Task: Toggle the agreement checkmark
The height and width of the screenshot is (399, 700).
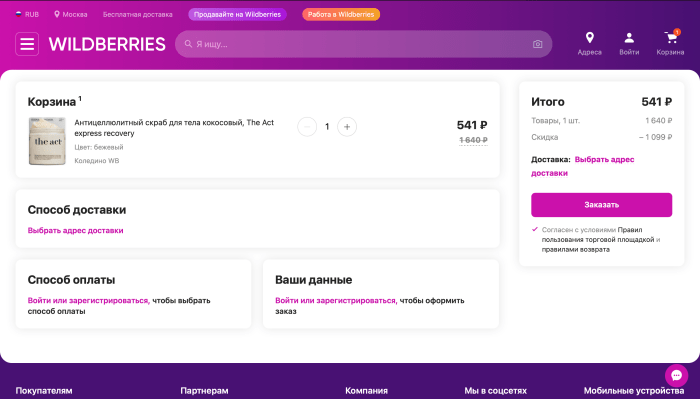Action: point(535,229)
